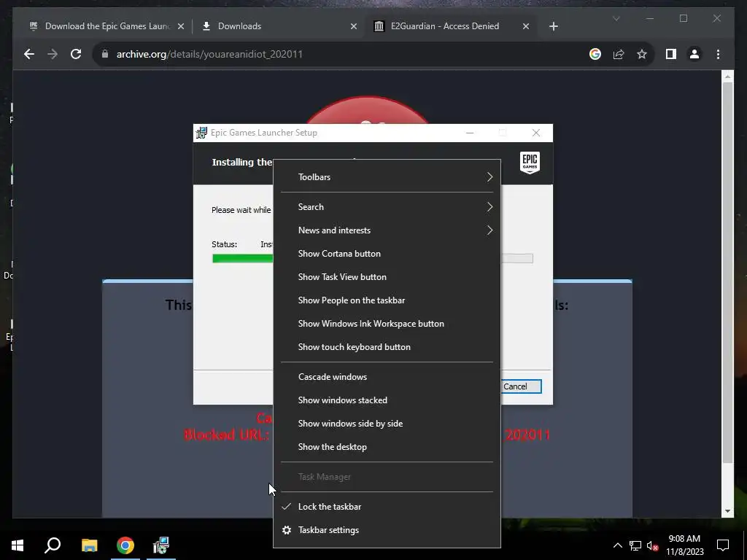Share this page via the share icon
The width and height of the screenshot is (747, 560).
619,54
